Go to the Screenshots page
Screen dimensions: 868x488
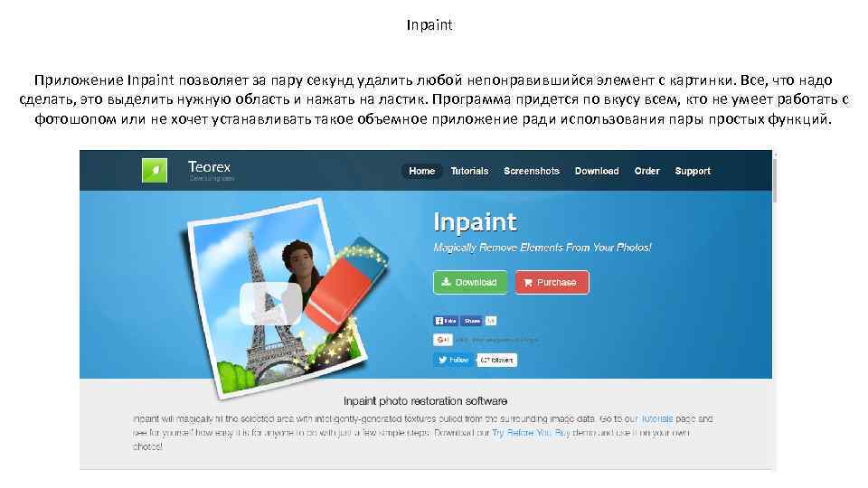(x=532, y=171)
